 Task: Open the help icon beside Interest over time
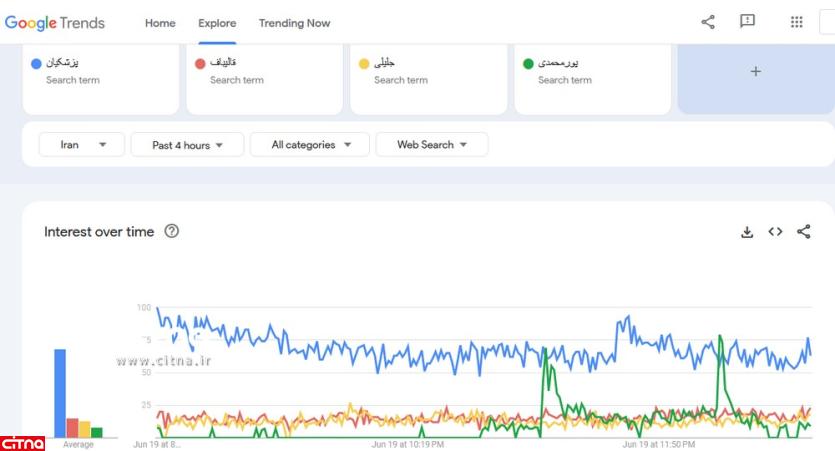coord(171,232)
